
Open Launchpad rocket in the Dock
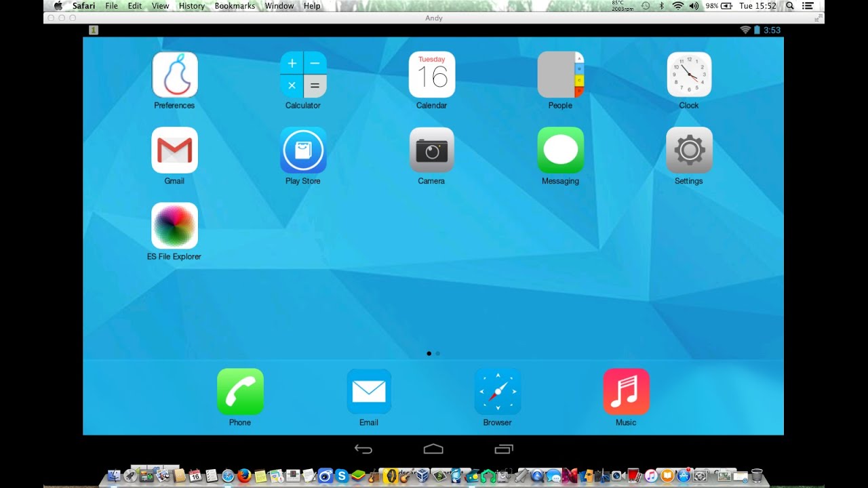click(131, 476)
